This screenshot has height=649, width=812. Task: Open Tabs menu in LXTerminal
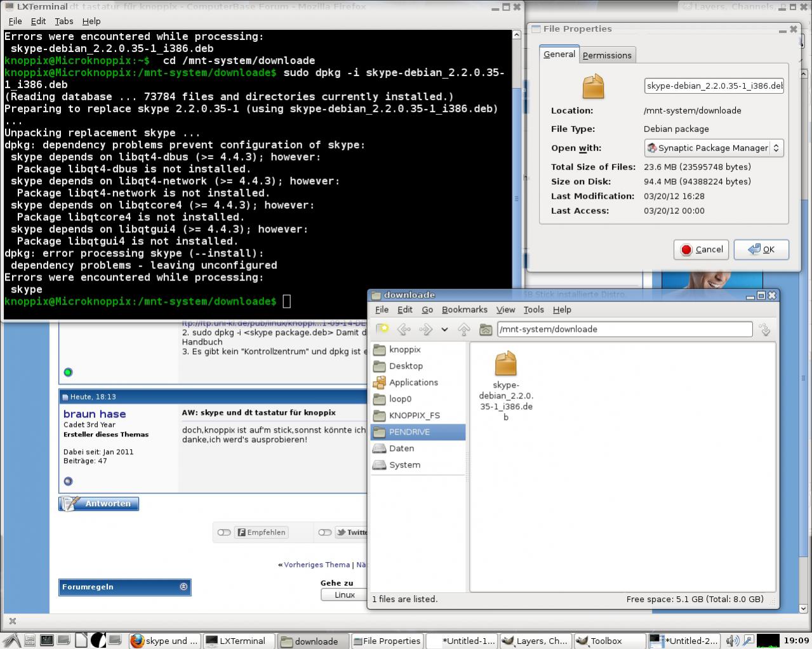64,21
